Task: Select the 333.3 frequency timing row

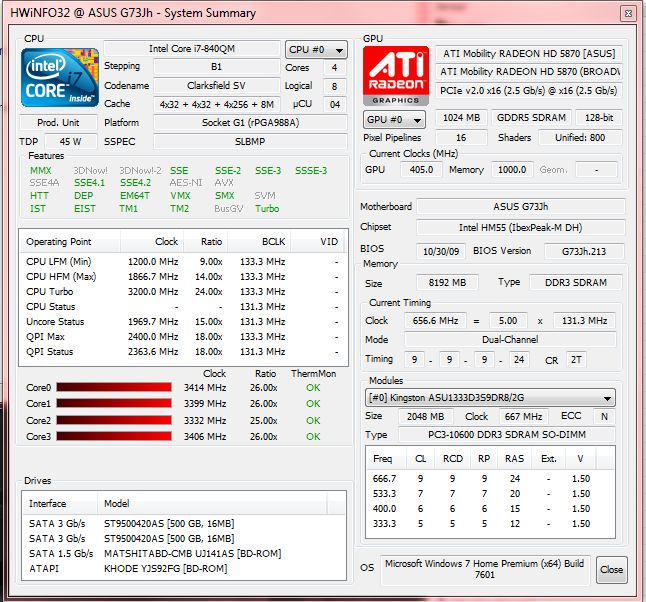Action: [490, 524]
